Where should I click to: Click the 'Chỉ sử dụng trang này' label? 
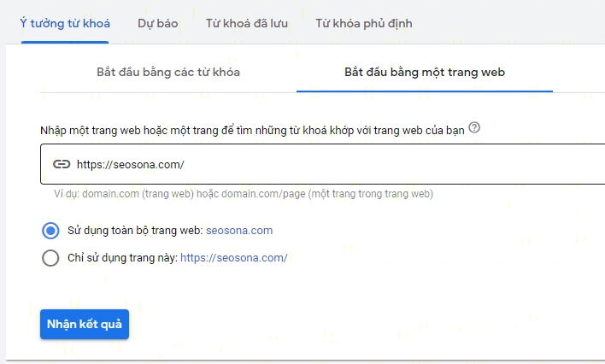[121, 257]
